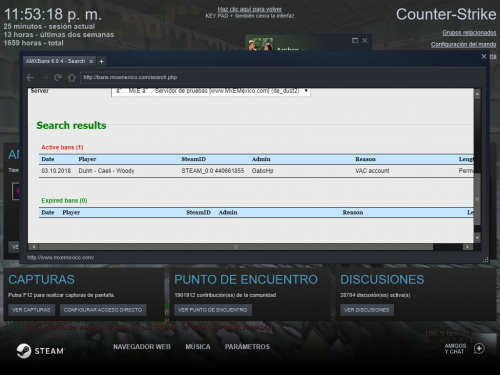The image size is (500, 375).
Task: Open a new browser tab with plus icon
Action: coord(101,61)
